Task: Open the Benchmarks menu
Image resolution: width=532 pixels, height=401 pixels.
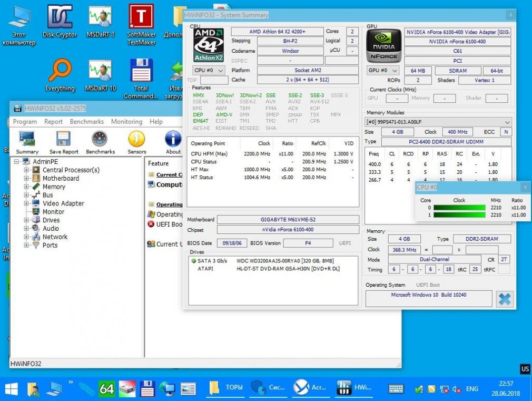Action: 87,122
